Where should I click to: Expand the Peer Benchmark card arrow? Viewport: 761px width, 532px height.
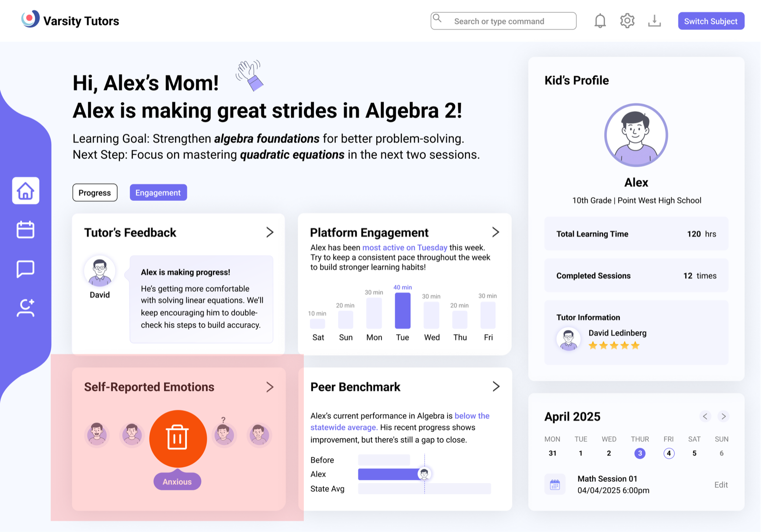pos(496,387)
